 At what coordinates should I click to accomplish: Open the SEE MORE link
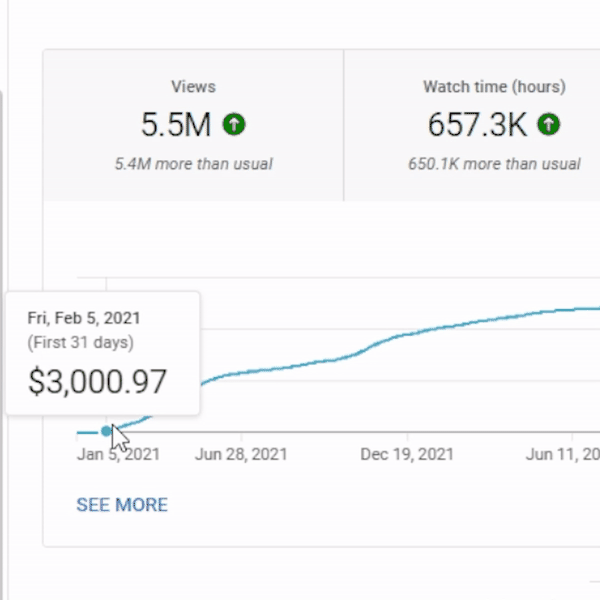[x=122, y=505]
